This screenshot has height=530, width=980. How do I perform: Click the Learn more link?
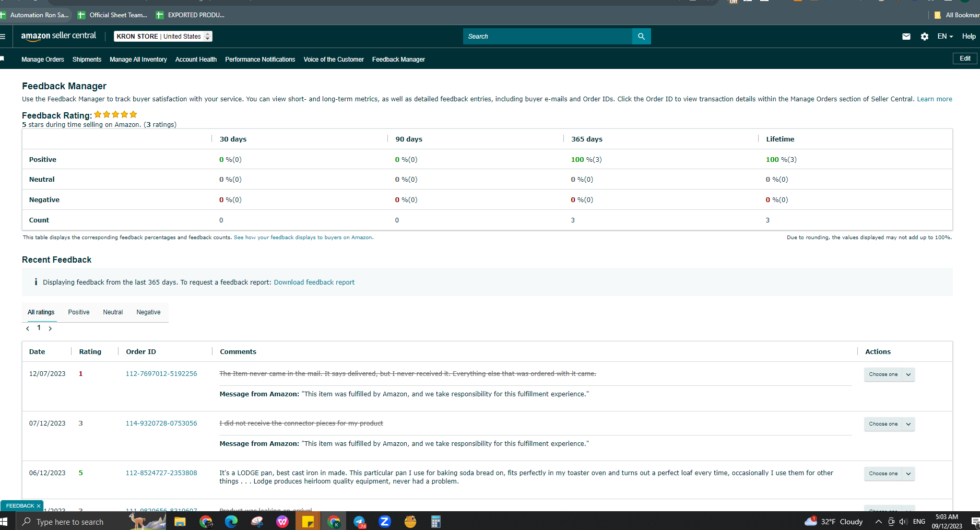935,99
